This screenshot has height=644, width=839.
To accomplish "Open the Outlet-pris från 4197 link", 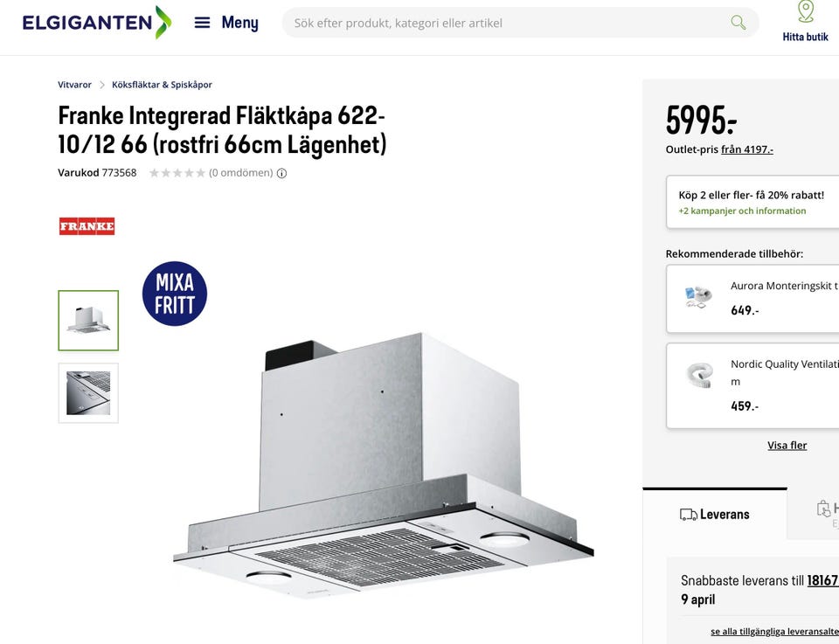I will click(x=747, y=149).
